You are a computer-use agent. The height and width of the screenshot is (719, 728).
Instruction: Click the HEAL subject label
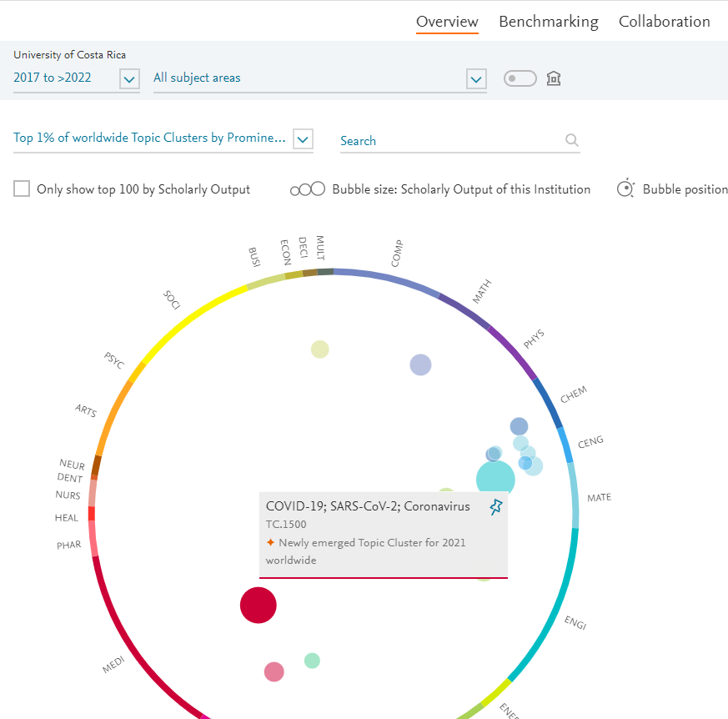[x=67, y=518]
